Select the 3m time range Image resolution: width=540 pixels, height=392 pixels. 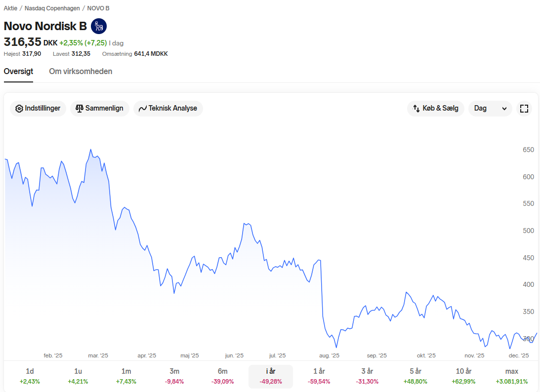coord(174,376)
